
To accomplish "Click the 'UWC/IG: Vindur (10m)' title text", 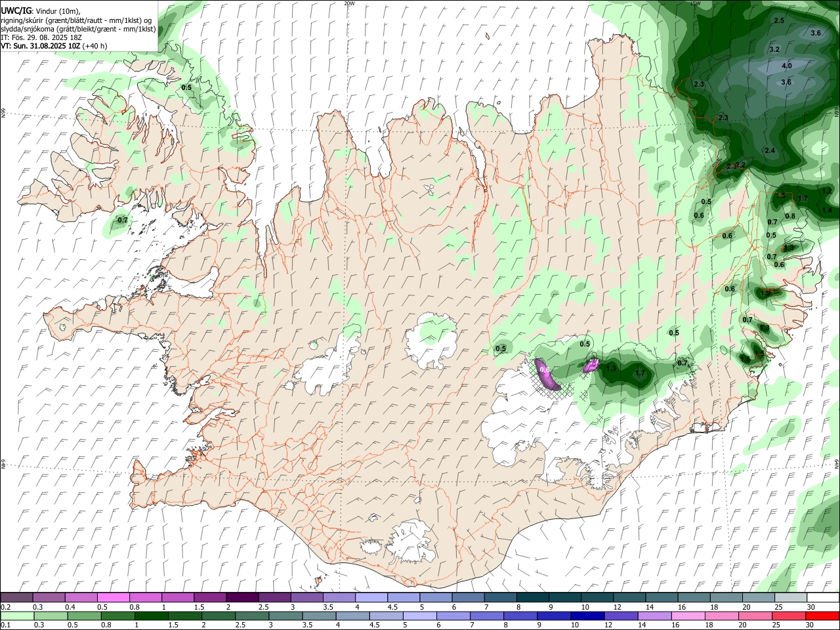I will click(x=41, y=10).
